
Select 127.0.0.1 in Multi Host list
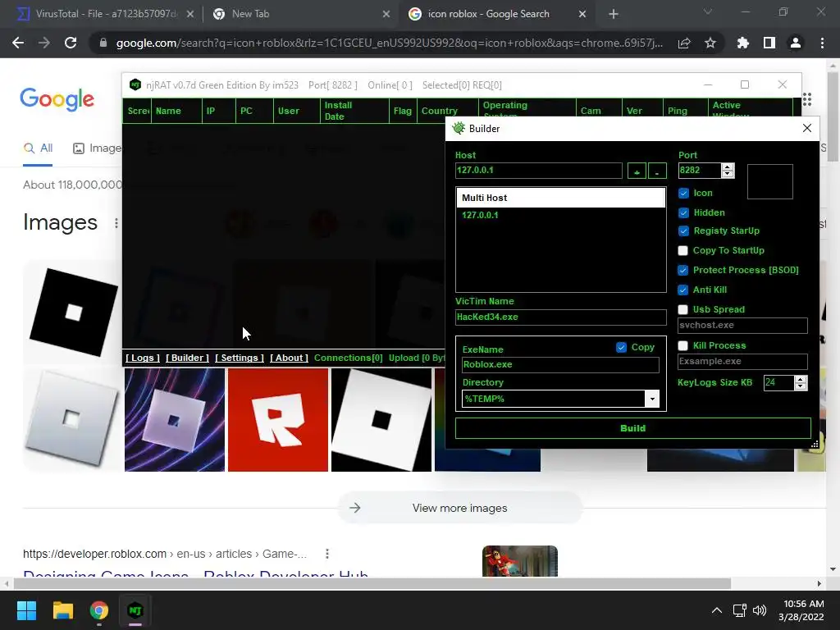[480, 216]
